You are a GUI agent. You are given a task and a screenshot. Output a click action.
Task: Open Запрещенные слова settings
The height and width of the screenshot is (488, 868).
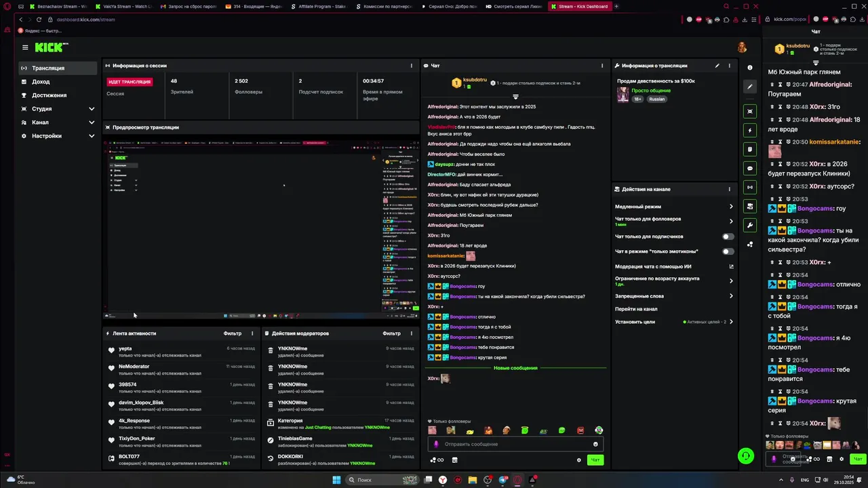click(x=674, y=296)
